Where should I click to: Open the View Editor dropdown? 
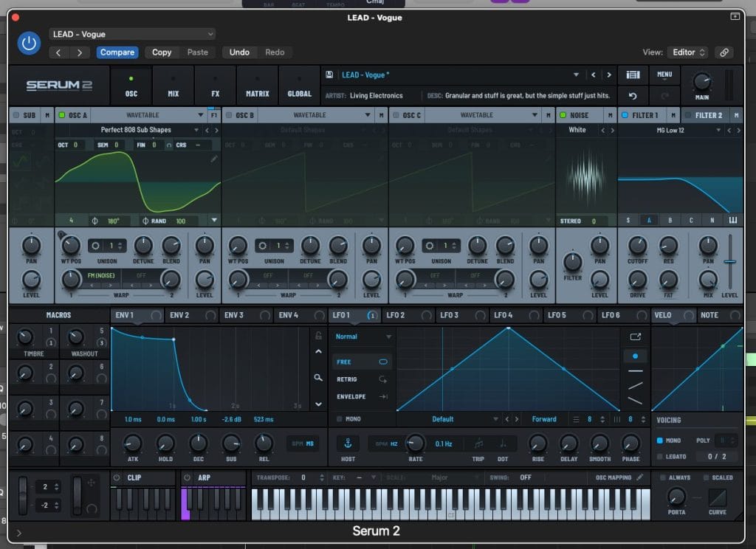click(x=686, y=52)
